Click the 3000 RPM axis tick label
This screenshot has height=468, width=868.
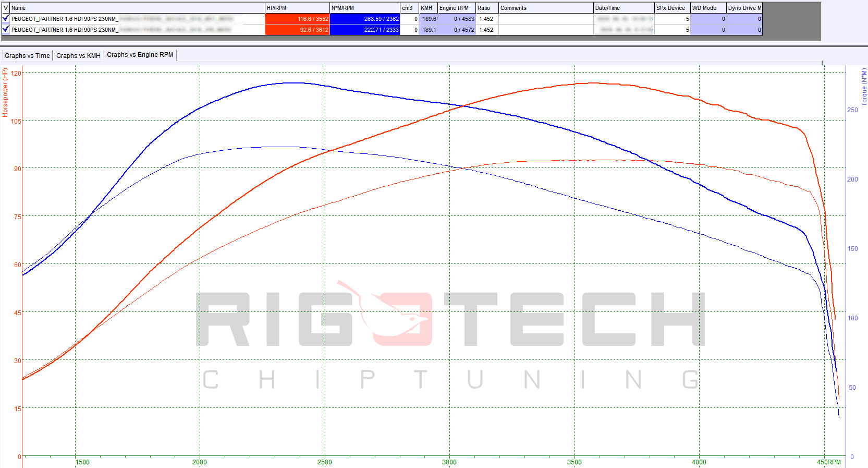click(x=449, y=462)
